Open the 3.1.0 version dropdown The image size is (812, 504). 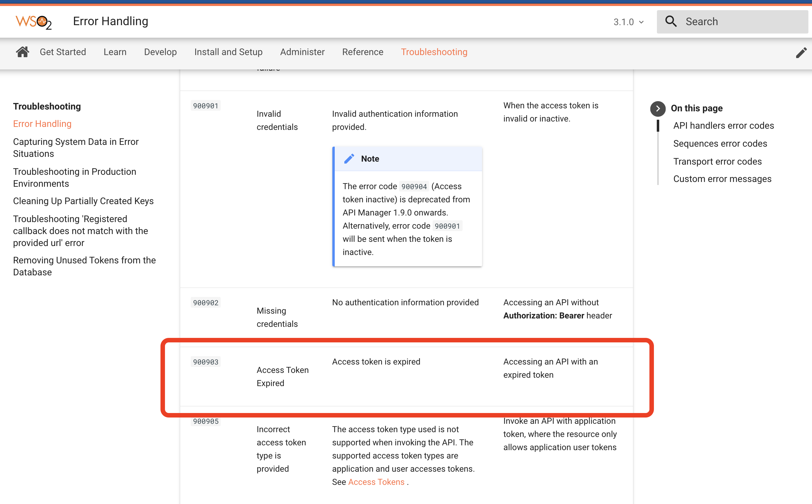tap(628, 22)
